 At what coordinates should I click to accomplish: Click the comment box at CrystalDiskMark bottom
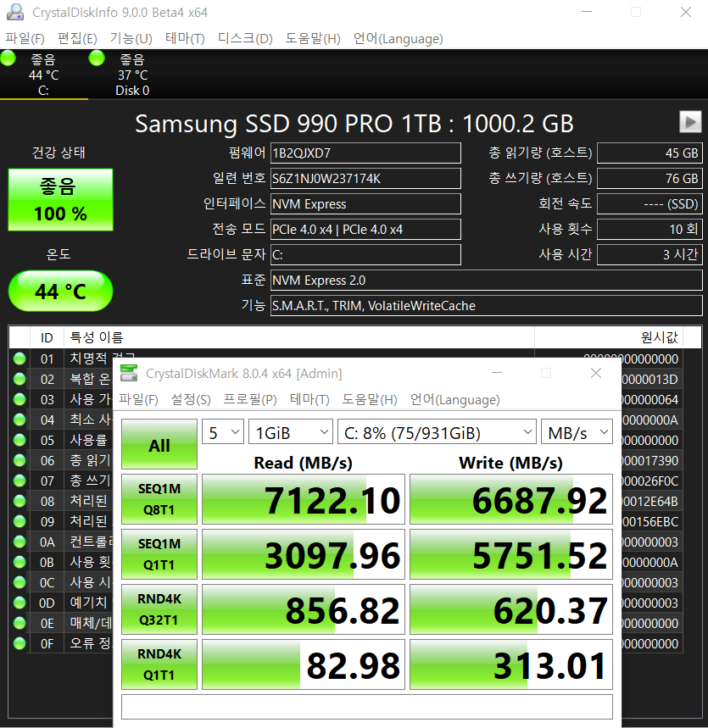(x=367, y=707)
